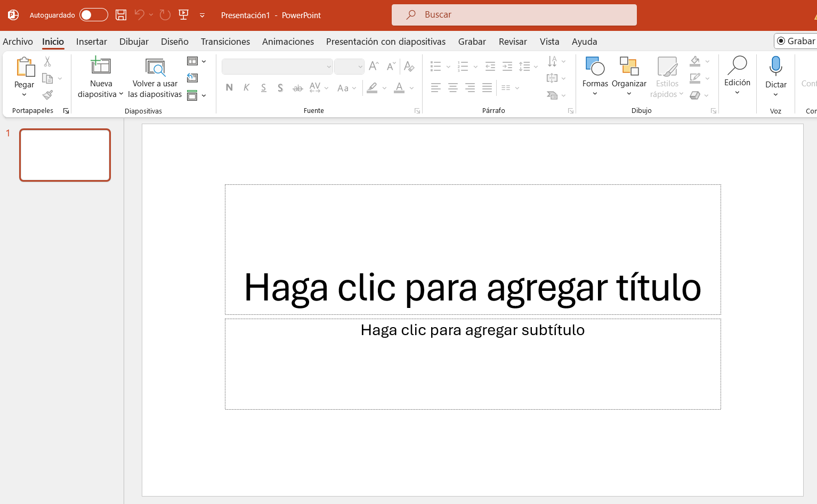Click the Save icon in title bar
The height and width of the screenshot is (504, 817).
pyautogui.click(x=121, y=15)
